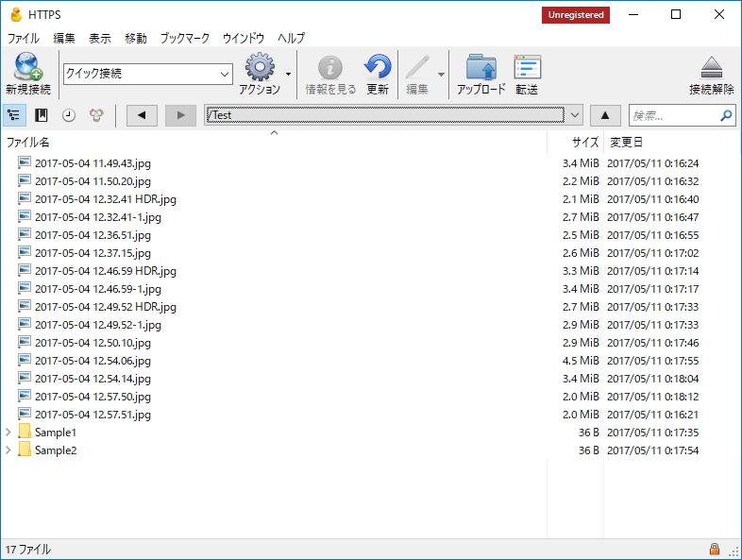
Task: Sort by the ファイル名 column header
Action: point(274,142)
